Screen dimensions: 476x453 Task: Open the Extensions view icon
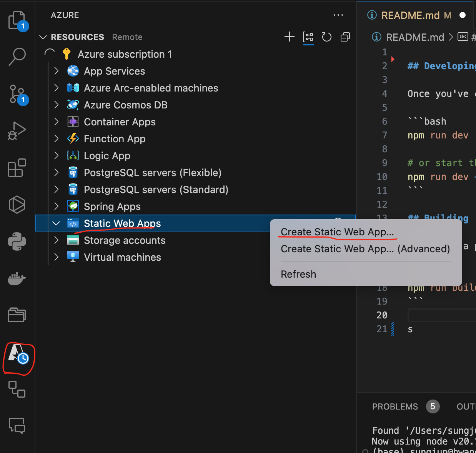coord(17,168)
